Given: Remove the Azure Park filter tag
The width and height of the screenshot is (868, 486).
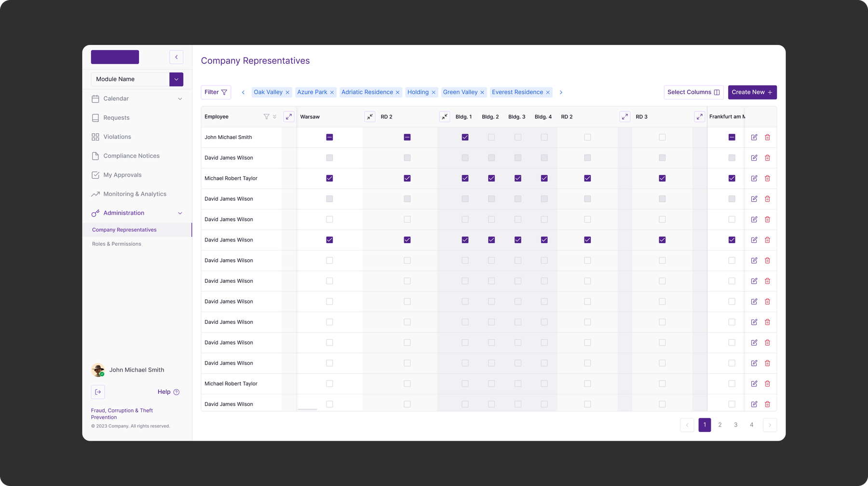Looking at the screenshot, I should click(x=332, y=92).
